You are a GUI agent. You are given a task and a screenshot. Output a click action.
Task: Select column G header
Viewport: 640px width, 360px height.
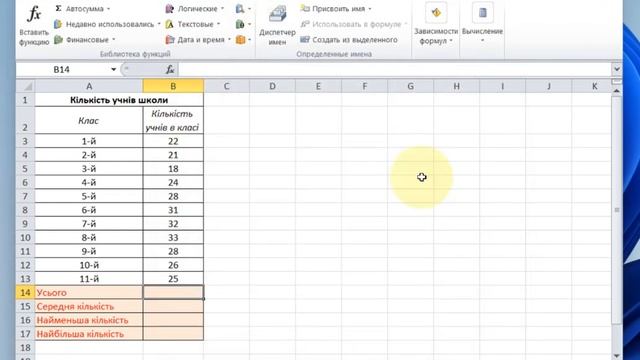411,87
